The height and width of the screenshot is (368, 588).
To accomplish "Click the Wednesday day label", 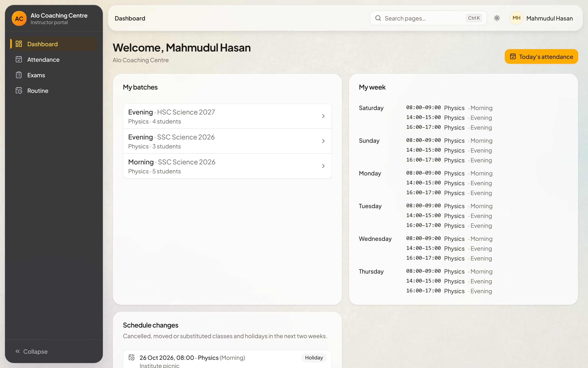I will (375, 239).
